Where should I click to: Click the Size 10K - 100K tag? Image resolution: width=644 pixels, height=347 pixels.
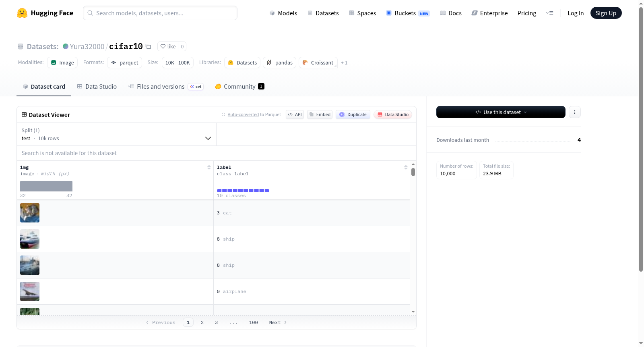click(x=178, y=62)
